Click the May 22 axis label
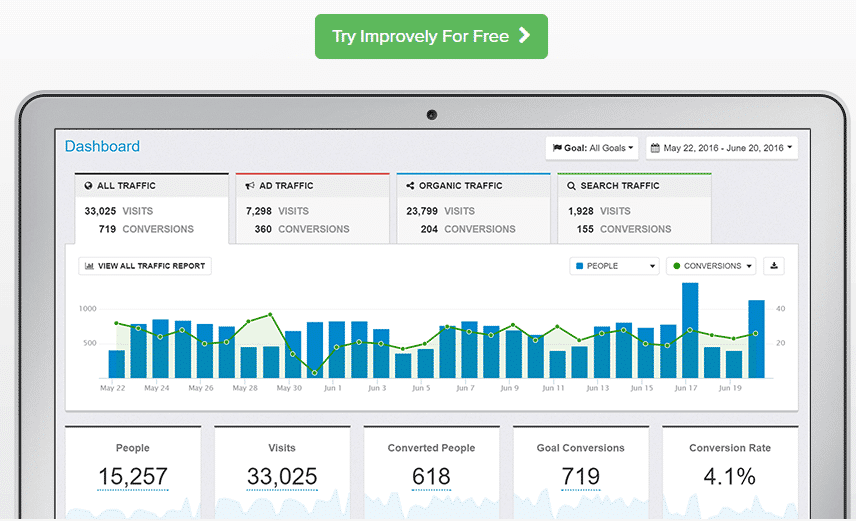The width and height of the screenshot is (856, 521). pos(112,388)
